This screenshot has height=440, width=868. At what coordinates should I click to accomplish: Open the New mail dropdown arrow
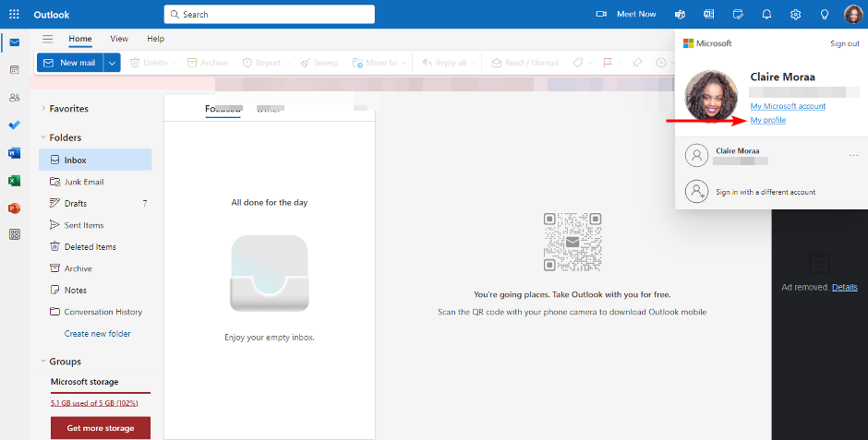pyautogui.click(x=112, y=63)
